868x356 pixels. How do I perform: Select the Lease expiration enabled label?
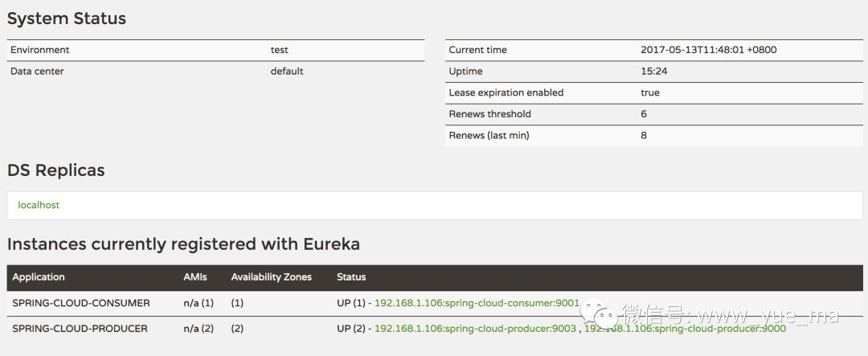(x=506, y=92)
